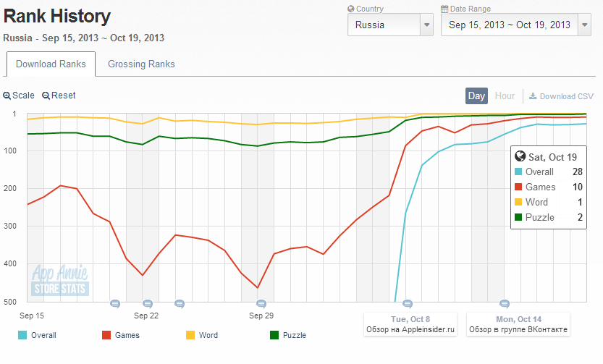Click the red Games legend color swatch

tap(106, 335)
